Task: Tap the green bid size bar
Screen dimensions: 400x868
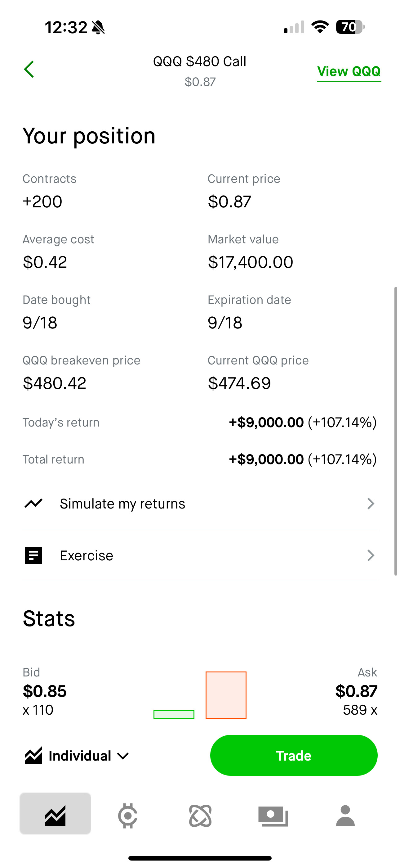Action: point(174,714)
